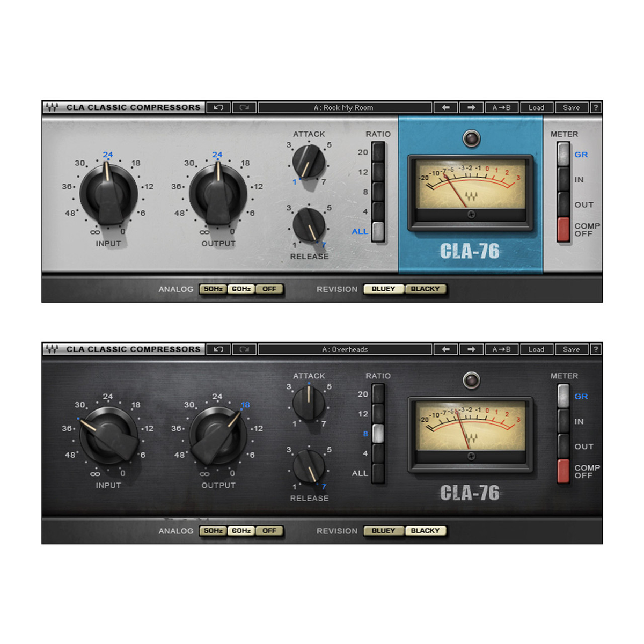Click redo arrow in top Bluey plugin
Screen dimensions: 644x644
click(x=244, y=107)
